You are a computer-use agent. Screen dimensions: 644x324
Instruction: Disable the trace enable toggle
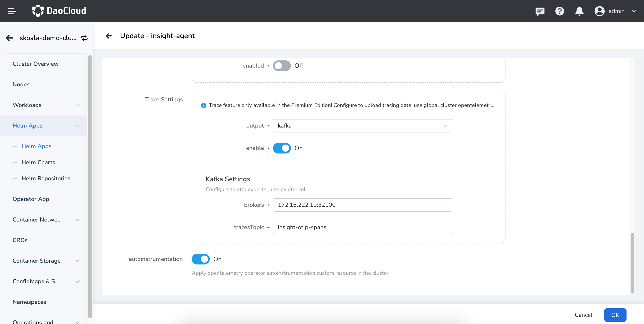(281, 148)
